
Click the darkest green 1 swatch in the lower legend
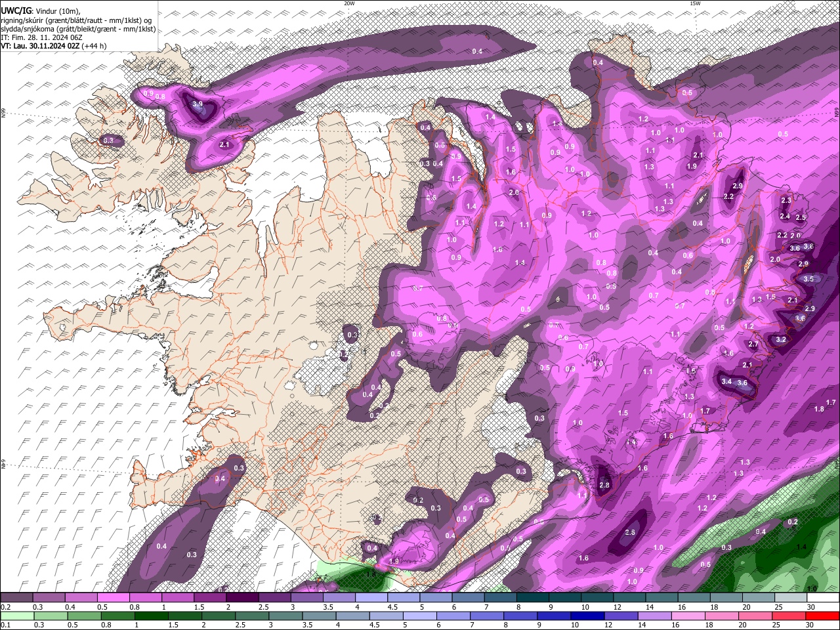[x=150, y=616]
